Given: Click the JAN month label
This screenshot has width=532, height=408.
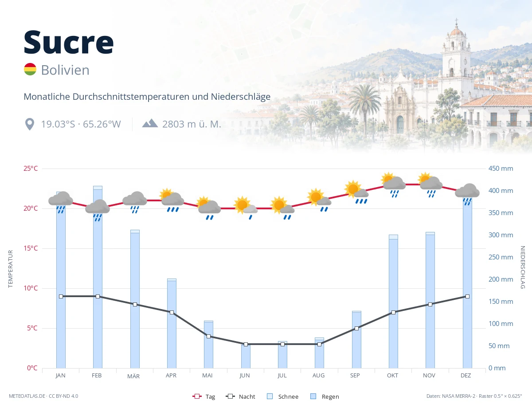Looking at the screenshot, I should coord(61,376).
